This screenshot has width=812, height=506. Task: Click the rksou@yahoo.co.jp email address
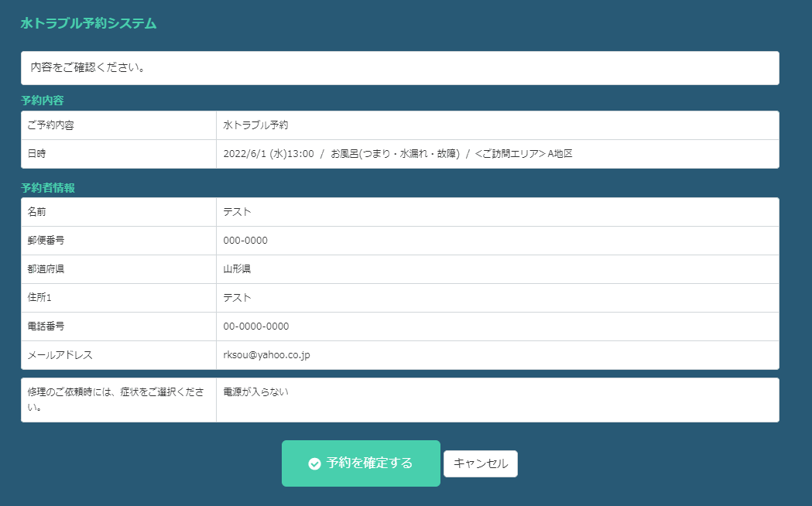tap(266, 354)
